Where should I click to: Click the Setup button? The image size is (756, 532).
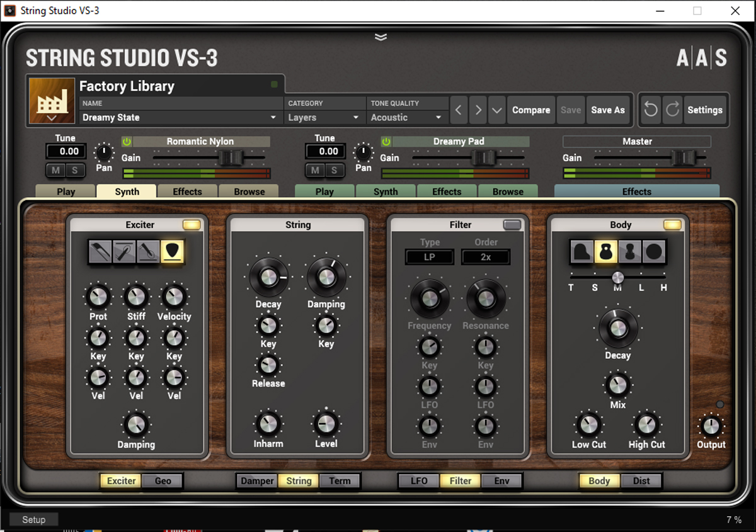34,519
